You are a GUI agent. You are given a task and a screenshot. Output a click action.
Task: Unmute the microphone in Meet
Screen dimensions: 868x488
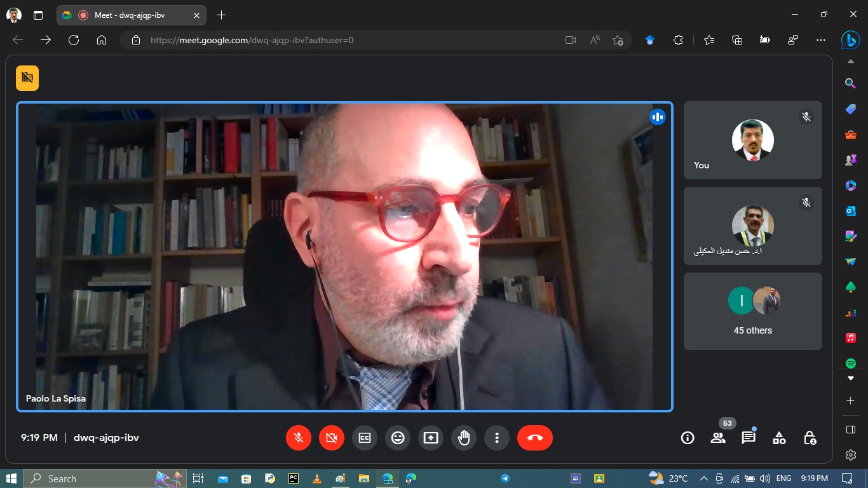coord(299,438)
